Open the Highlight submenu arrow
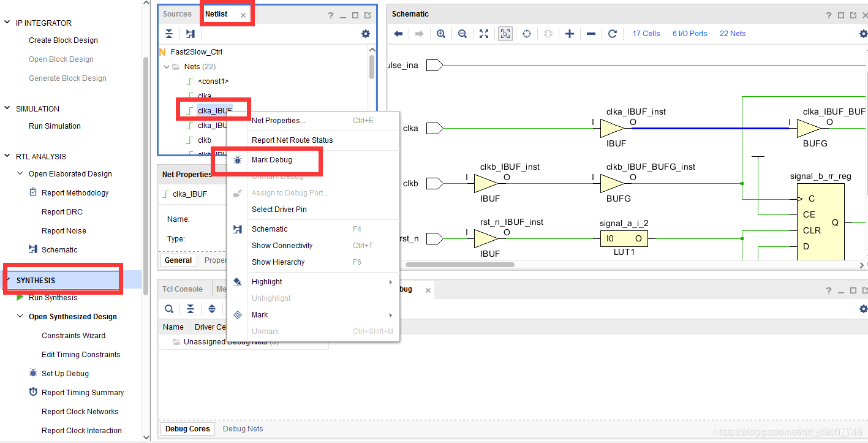Viewport: 868px width, 443px height. pos(390,282)
